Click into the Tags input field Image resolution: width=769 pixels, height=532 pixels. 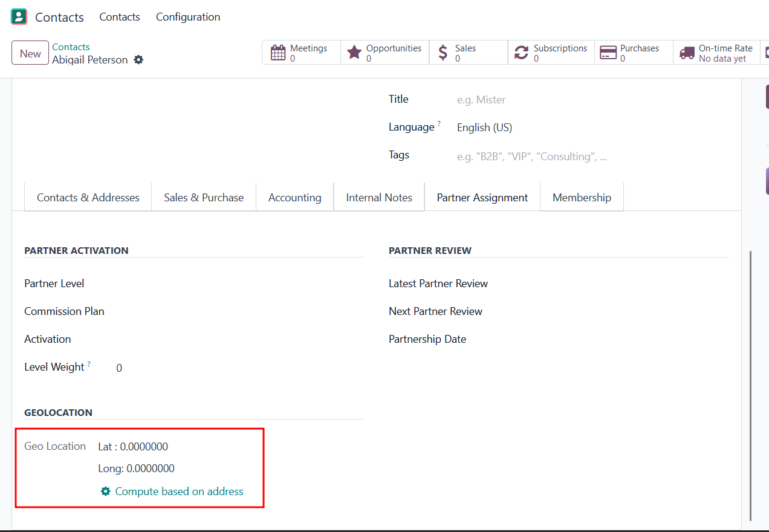click(x=544, y=157)
